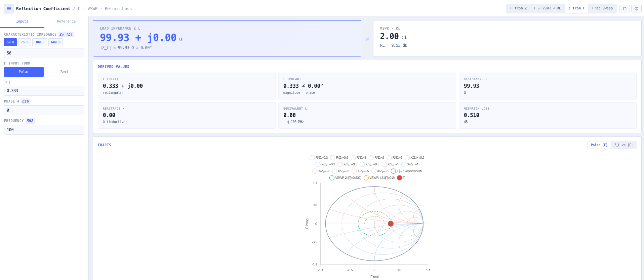644x280 pixels.
Task: Click the DEG unit badge beside Phase
Action: 26,102
